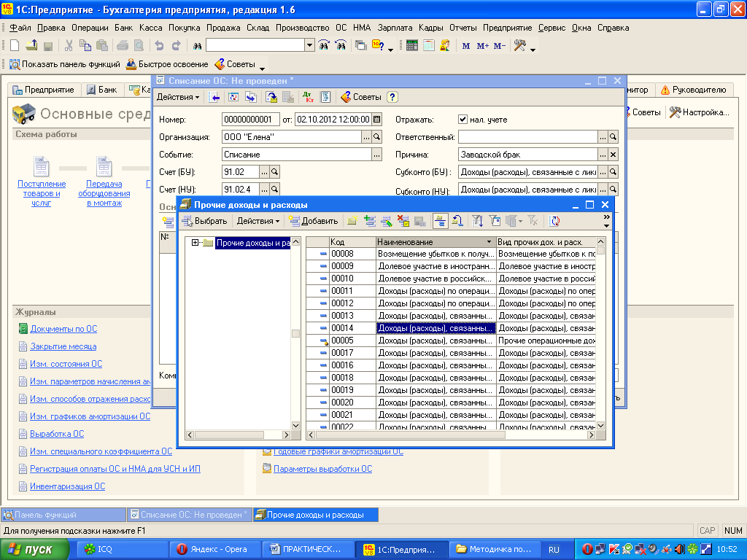Open the Операции menu
The height and width of the screenshot is (560, 747).
pos(90,28)
